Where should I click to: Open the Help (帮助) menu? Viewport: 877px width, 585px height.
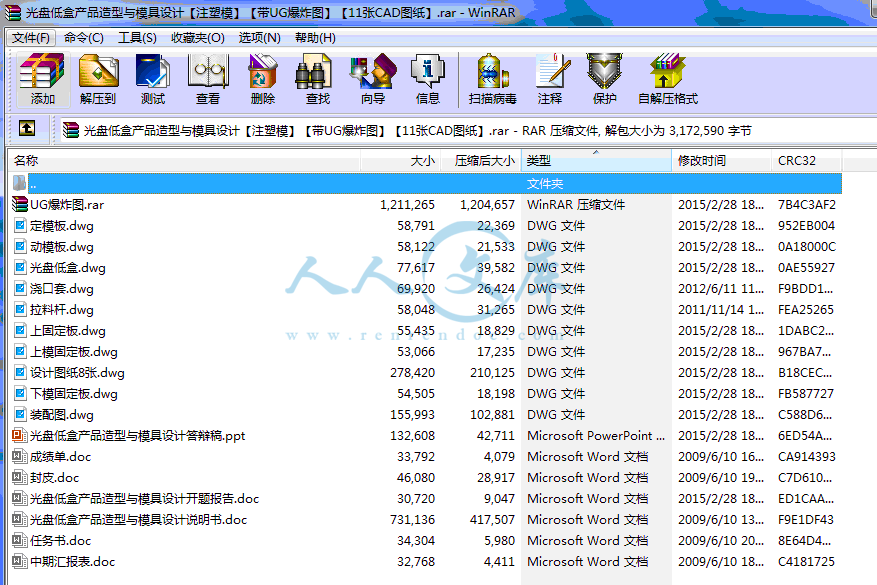(x=315, y=37)
